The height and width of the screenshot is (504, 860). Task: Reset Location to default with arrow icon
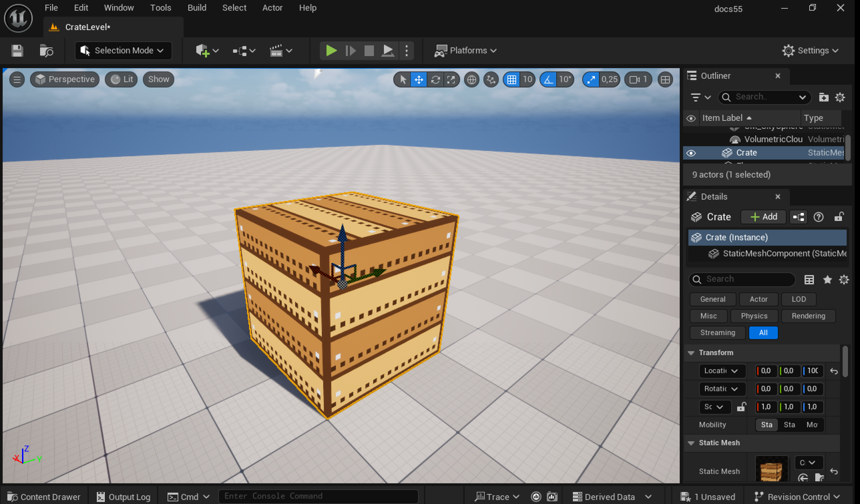834,371
